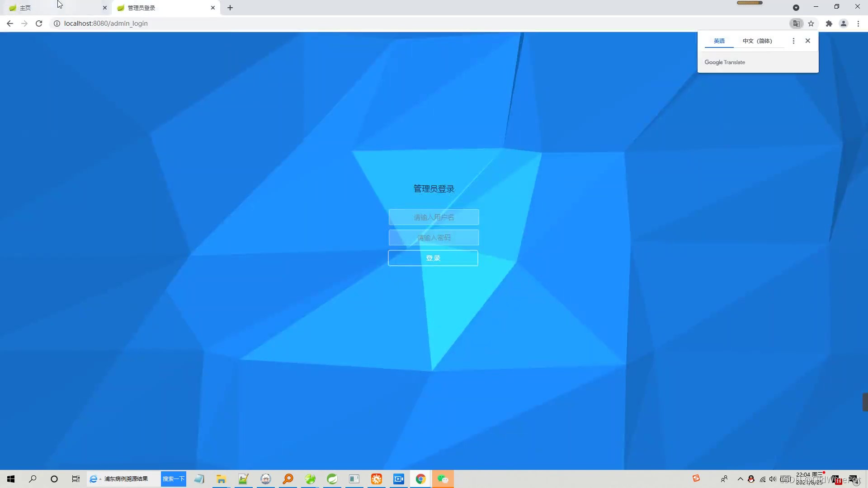Switch to 中文（简体）Chinese language tab

pyautogui.click(x=757, y=40)
